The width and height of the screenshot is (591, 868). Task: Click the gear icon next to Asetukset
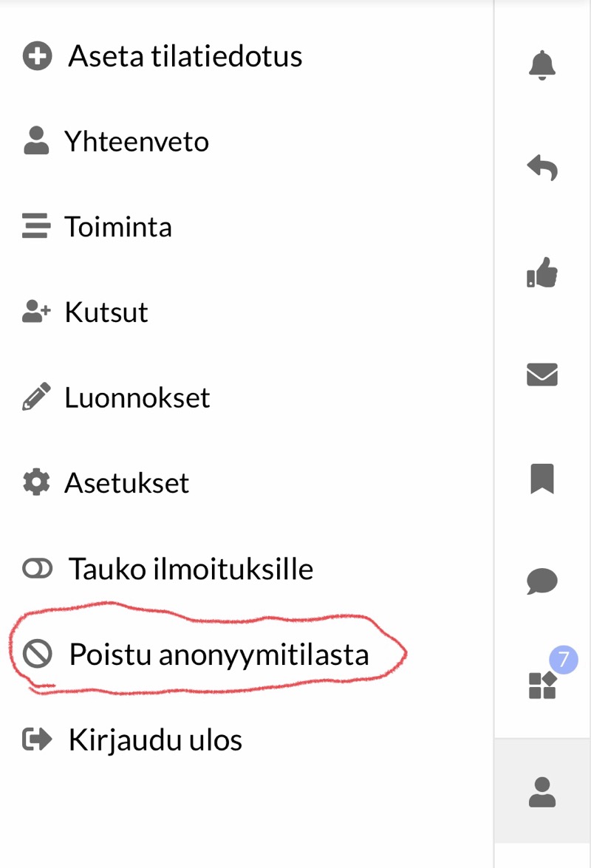(36, 482)
